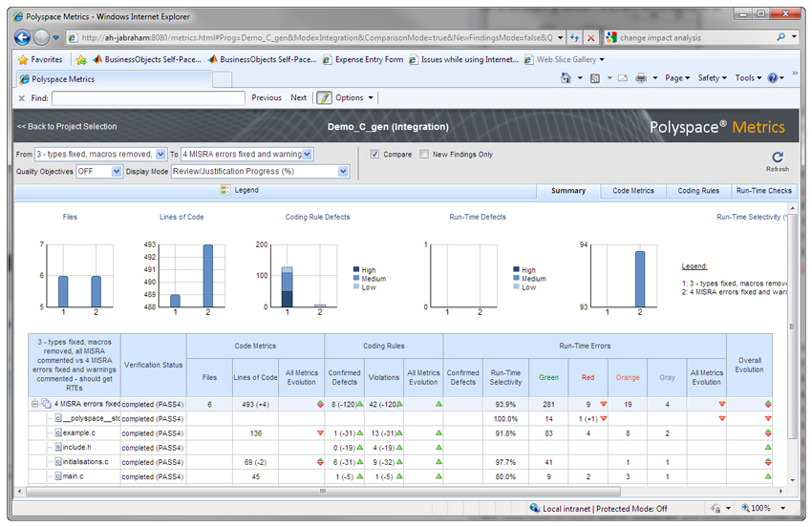Click the printer icon in command bar
This screenshot has width=812, height=527.
click(642, 78)
